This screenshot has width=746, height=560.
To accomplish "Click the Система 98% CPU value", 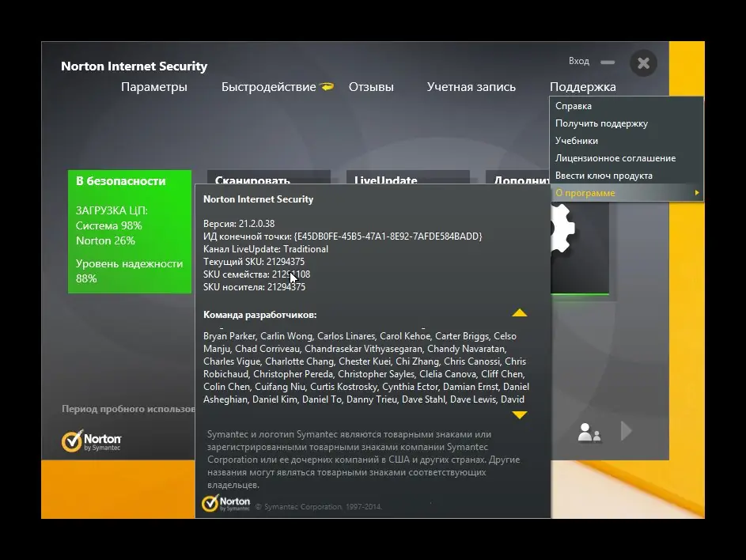I will click(109, 225).
